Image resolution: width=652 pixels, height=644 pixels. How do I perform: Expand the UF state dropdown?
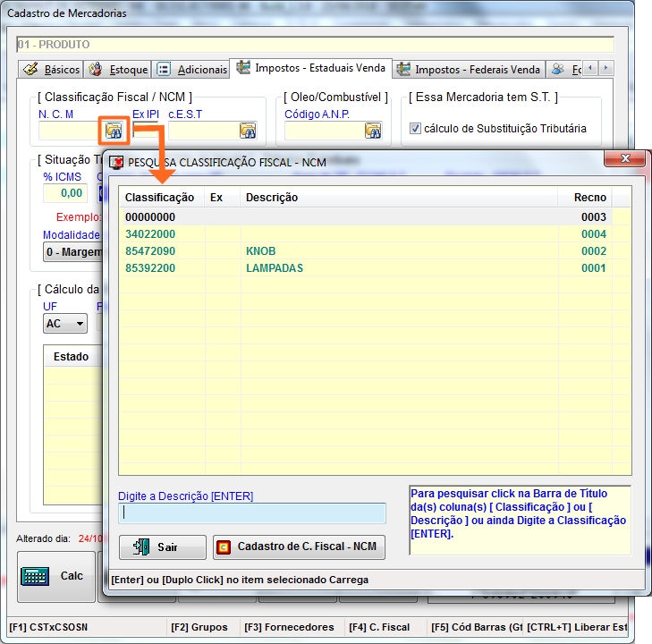pyautogui.click(x=79, y=324)
